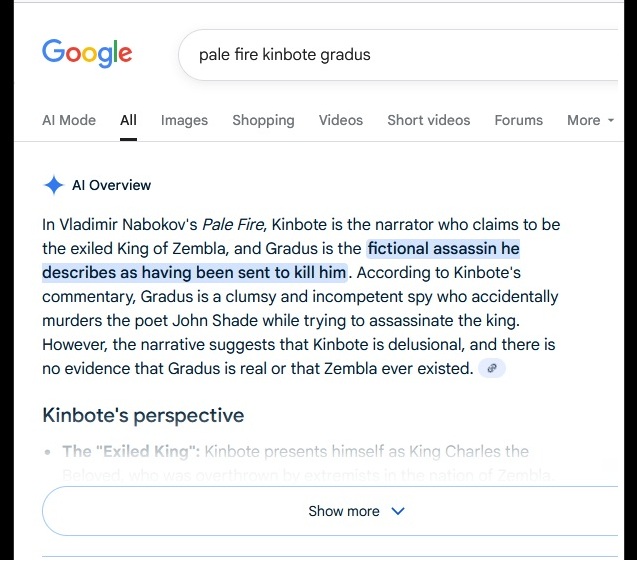Switch to Short videos tab
This screenshot has width=637, height=561.
tap(428, 120)
